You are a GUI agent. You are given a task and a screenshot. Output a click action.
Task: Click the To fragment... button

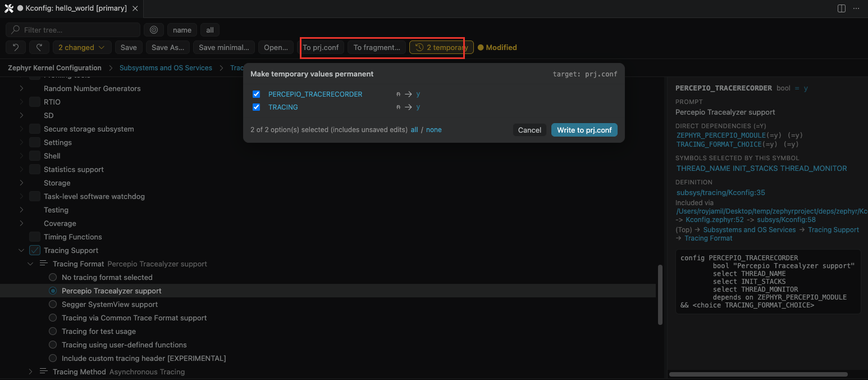(x=377, y=47)
